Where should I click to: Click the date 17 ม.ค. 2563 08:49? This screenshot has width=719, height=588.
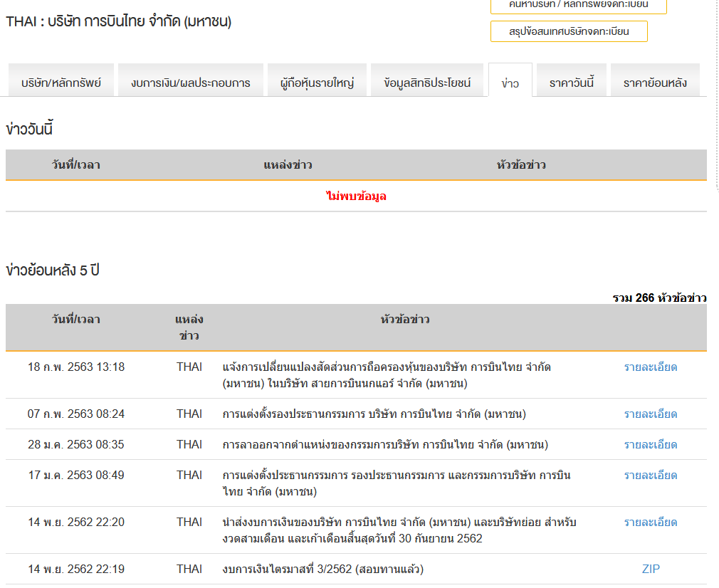click(x=76, y=476)
